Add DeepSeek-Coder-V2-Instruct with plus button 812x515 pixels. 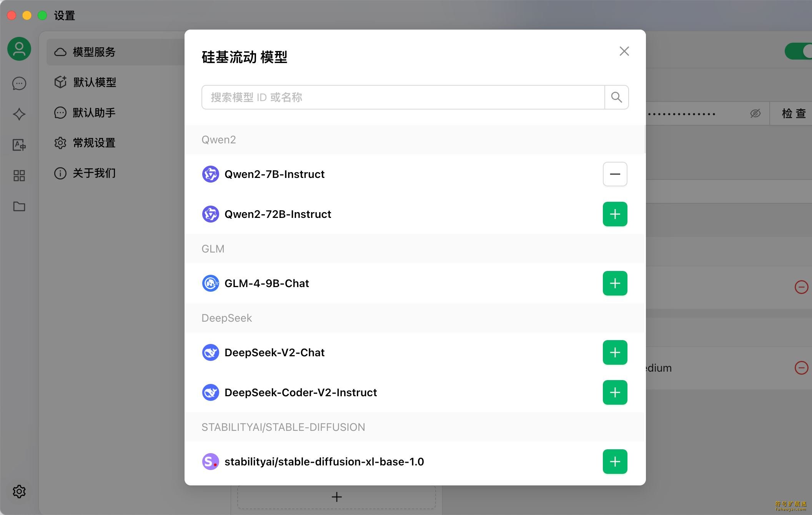(615, 392)
